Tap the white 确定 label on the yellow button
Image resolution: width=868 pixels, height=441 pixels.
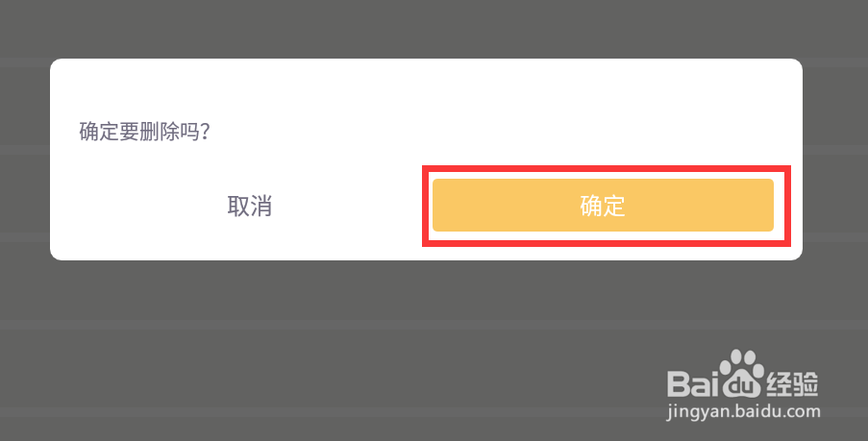pos(603,206)
